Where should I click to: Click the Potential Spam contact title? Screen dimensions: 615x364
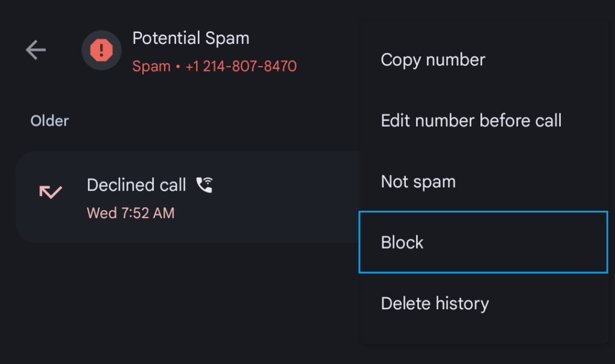[191, 38]
